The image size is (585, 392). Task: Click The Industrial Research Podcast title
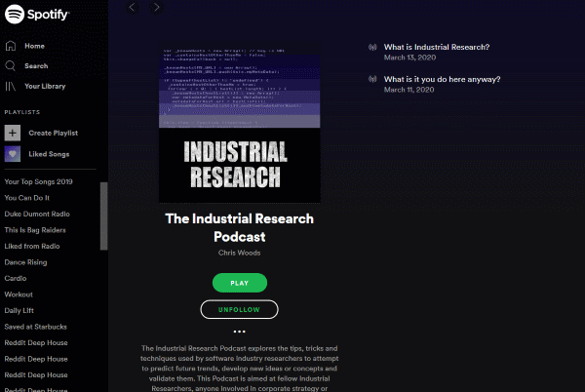240,227
